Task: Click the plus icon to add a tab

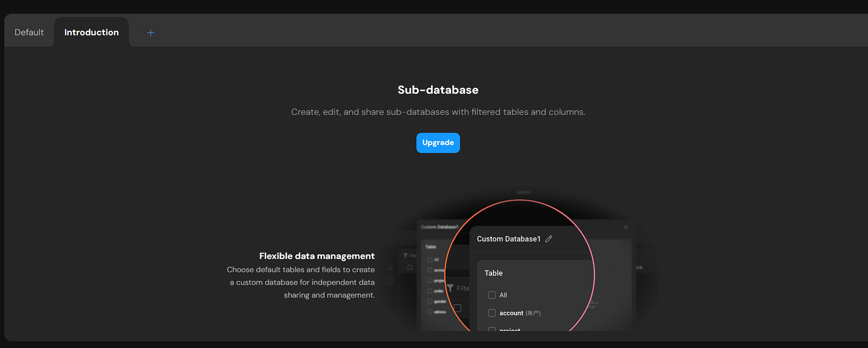Action: pyautogui.click(x=151, y=32)
